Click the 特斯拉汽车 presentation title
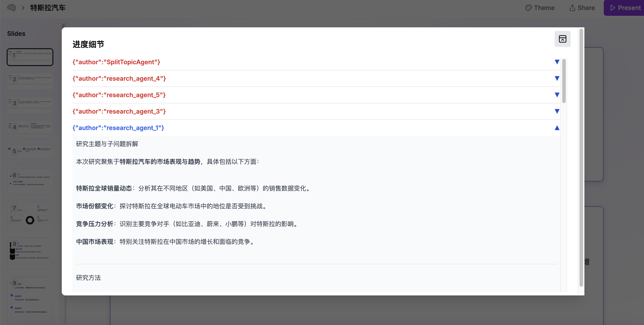This screenshot has height=325, width=644. coord(48,8)
